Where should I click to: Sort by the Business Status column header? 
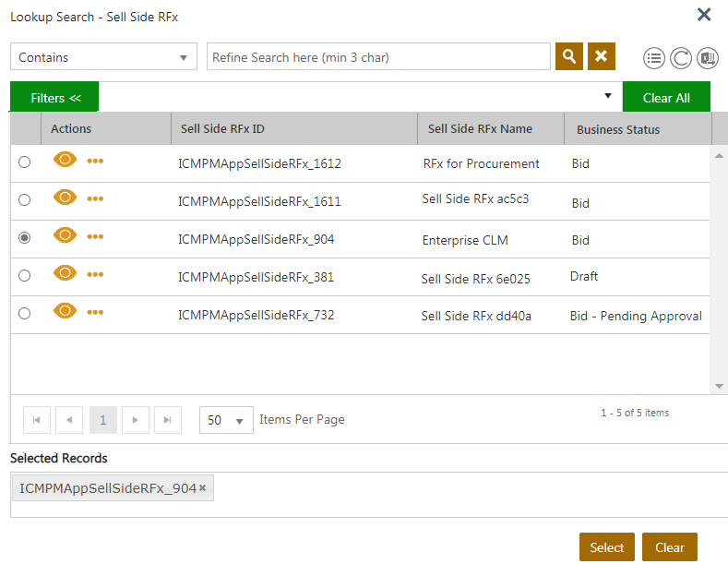click(x=618, y=130)
